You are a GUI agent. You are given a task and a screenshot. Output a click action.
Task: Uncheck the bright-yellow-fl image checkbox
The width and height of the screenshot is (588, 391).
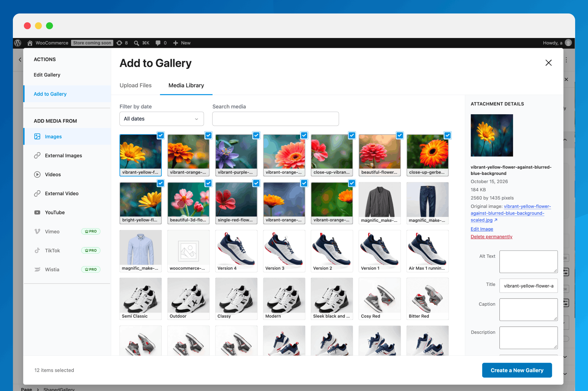tap(160, 183)
